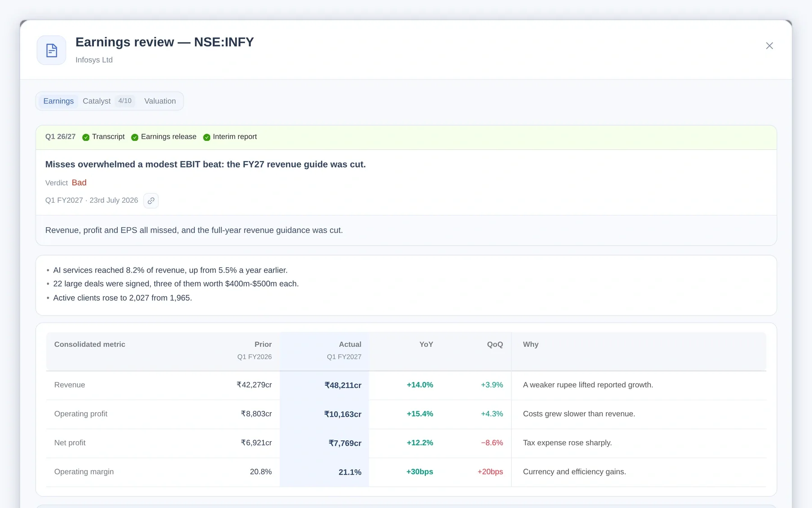
Task: Click the Revenue QoQ value +3.9%
Action: pos(492,385)
